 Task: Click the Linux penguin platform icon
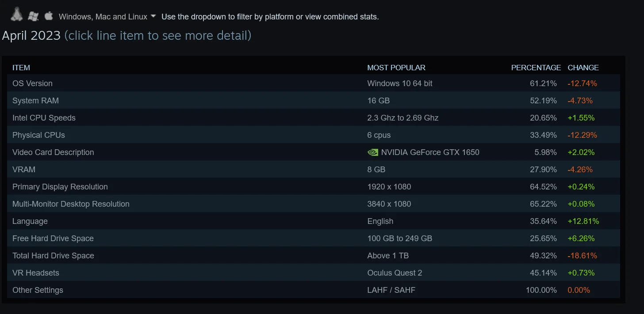click(x=17, y=15)
